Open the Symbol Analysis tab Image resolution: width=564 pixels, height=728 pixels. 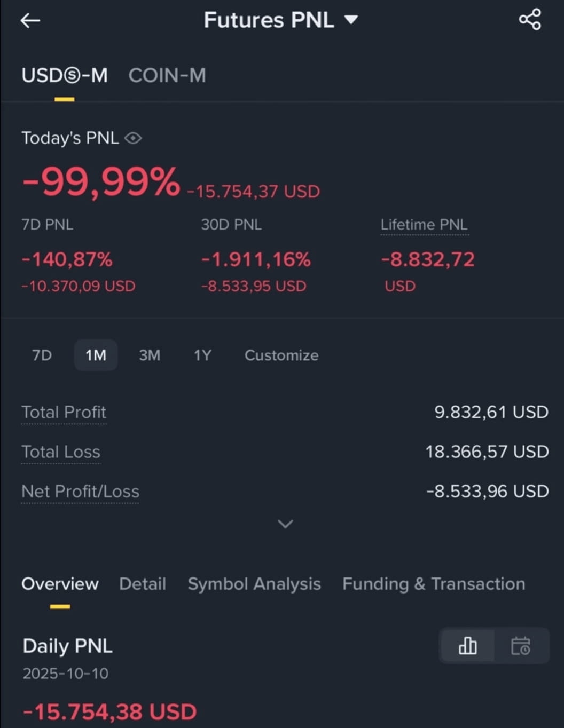254,584
